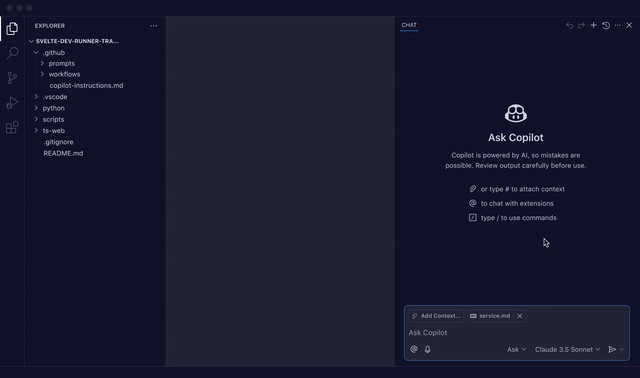The height and width of the screenshot is (378, 640).
Task: Click the 'Ask Copilot' heading
Action: pyautogui.click(x=516, y=138)
